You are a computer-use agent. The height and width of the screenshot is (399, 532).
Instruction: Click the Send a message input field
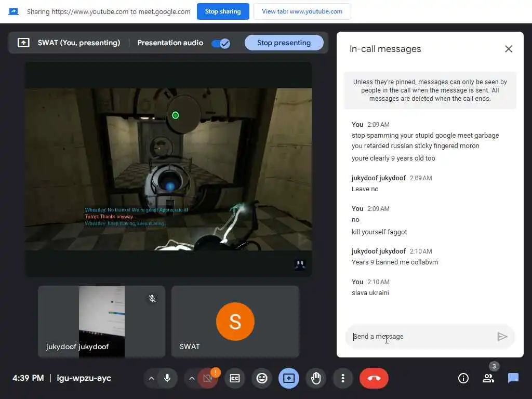coord(421,336)
